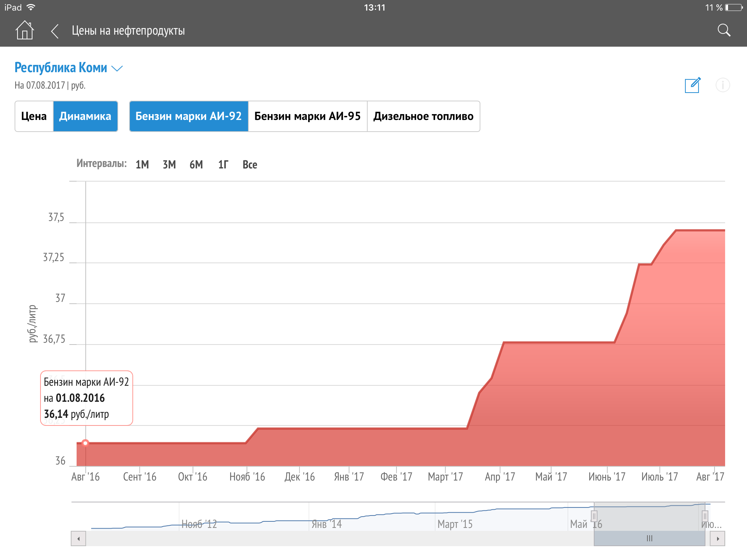Select Бензин марки АИ-92 tab
The height and width of the screenshot is (560, 747).
(189, 116)
